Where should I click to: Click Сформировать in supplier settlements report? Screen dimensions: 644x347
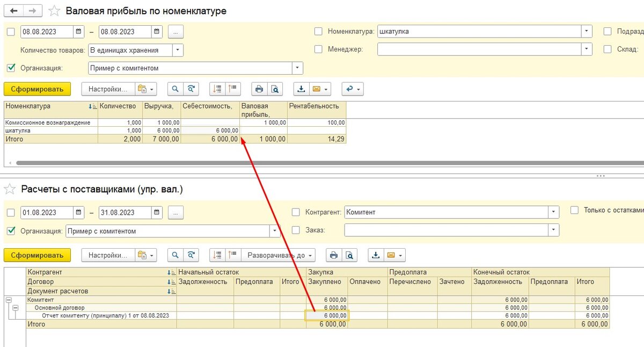tap(37, 255)
